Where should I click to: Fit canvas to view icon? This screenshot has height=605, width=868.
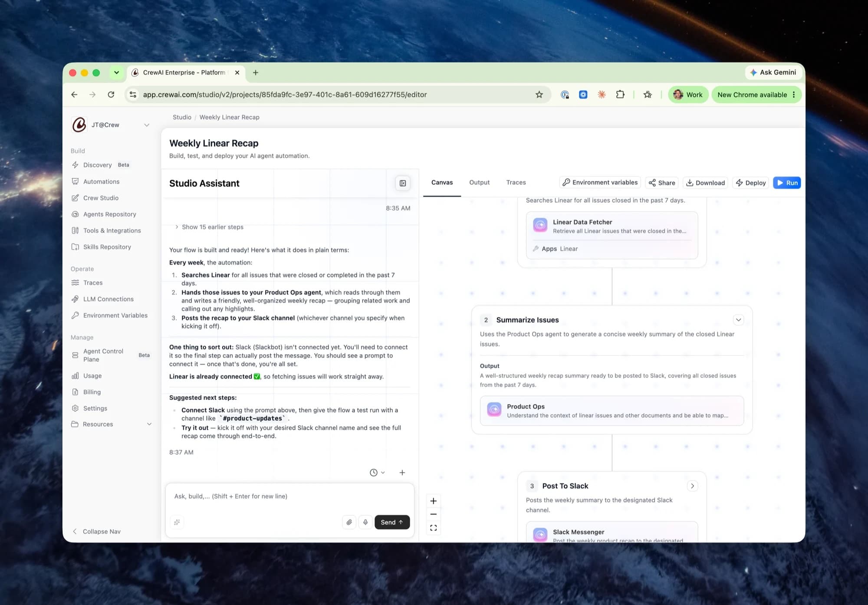[433, 528]
